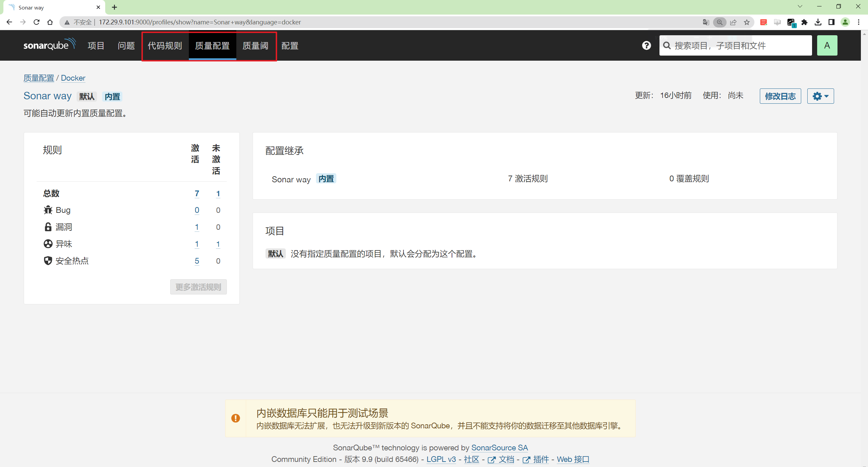Screen dimensions: 868x467
Task: Click 漏洞 activated count 1
Action: (x=197, y=227)
